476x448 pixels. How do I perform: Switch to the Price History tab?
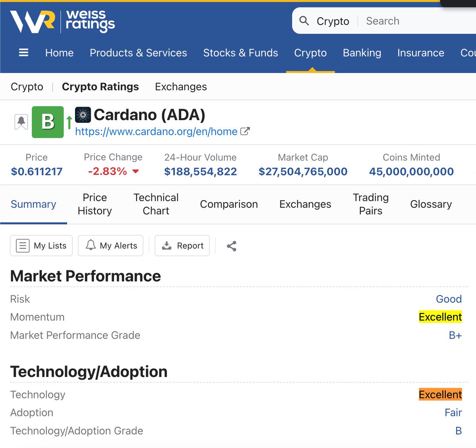95,204
